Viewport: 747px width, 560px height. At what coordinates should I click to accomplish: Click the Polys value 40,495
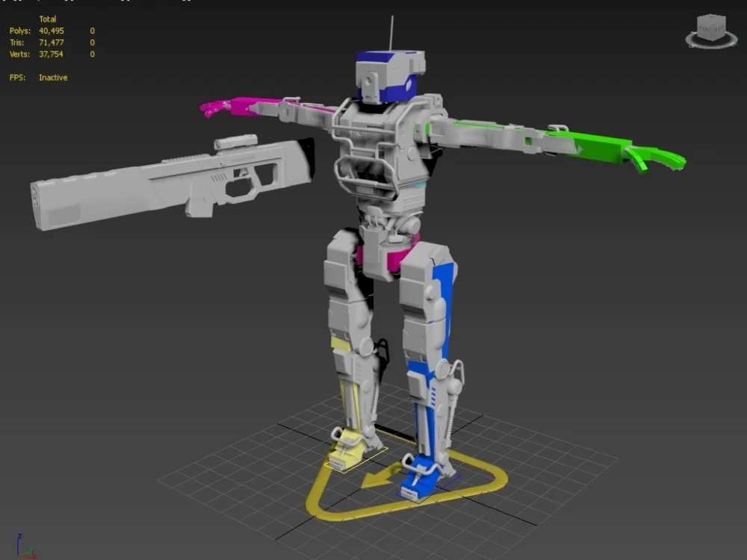[x=52, y=31]
